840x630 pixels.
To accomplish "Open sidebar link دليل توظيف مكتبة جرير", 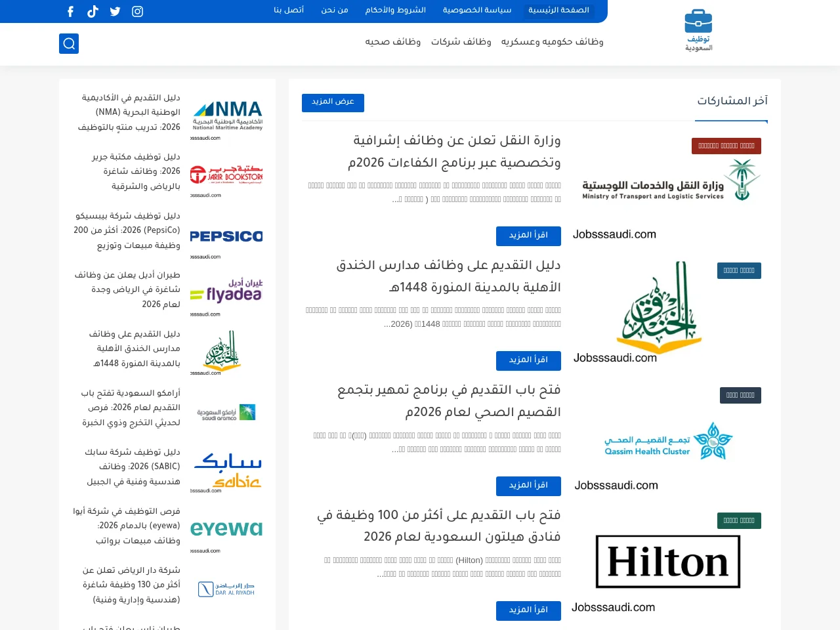I will click(136, 171).
